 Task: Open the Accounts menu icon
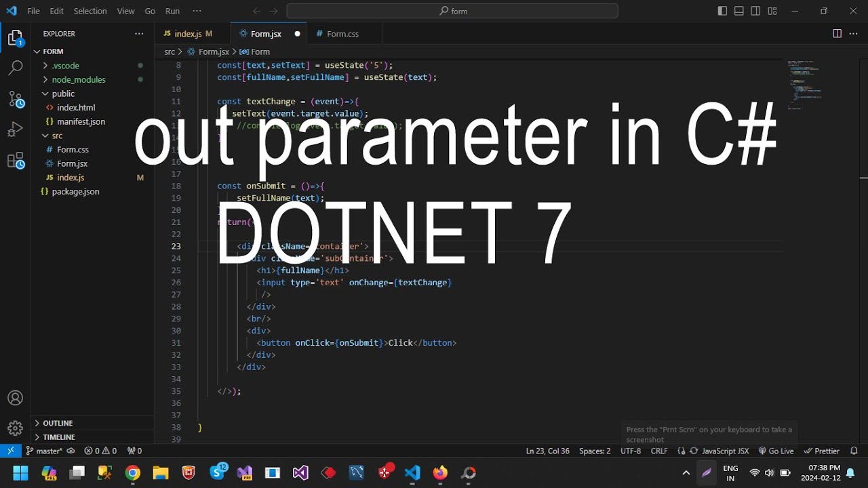(15, 398)
